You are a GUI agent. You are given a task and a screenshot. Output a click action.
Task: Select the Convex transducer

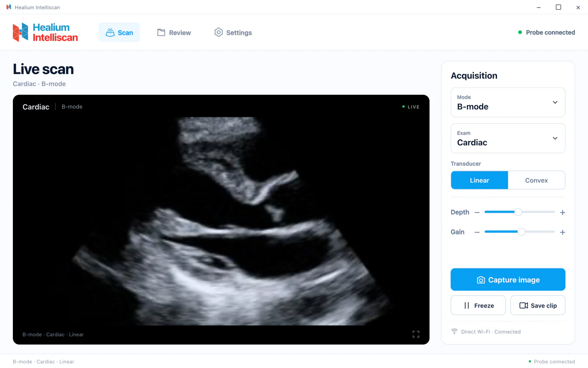point(537,180)
